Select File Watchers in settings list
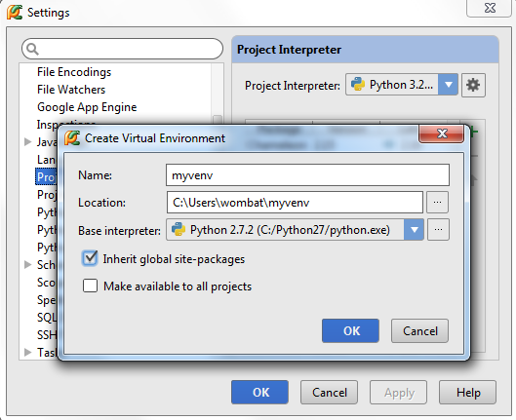Screen dimensions: 516x420 point(71,90)
